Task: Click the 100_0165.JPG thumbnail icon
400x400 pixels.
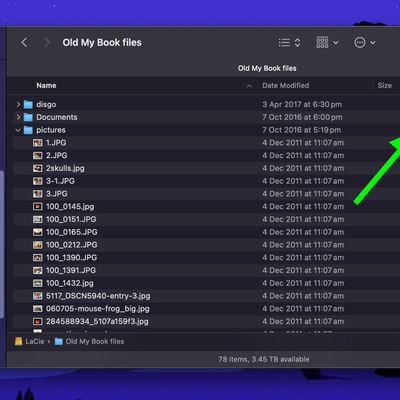Action: pos(38,232)
